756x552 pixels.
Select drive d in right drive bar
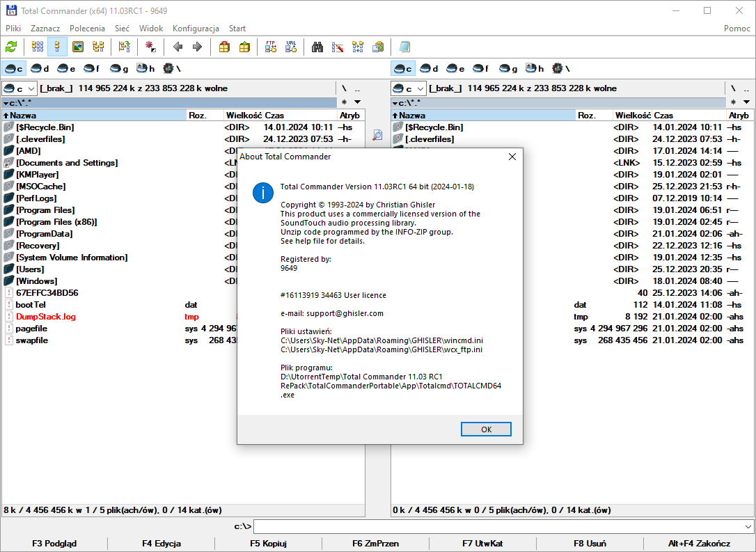(x=429, y=69)
